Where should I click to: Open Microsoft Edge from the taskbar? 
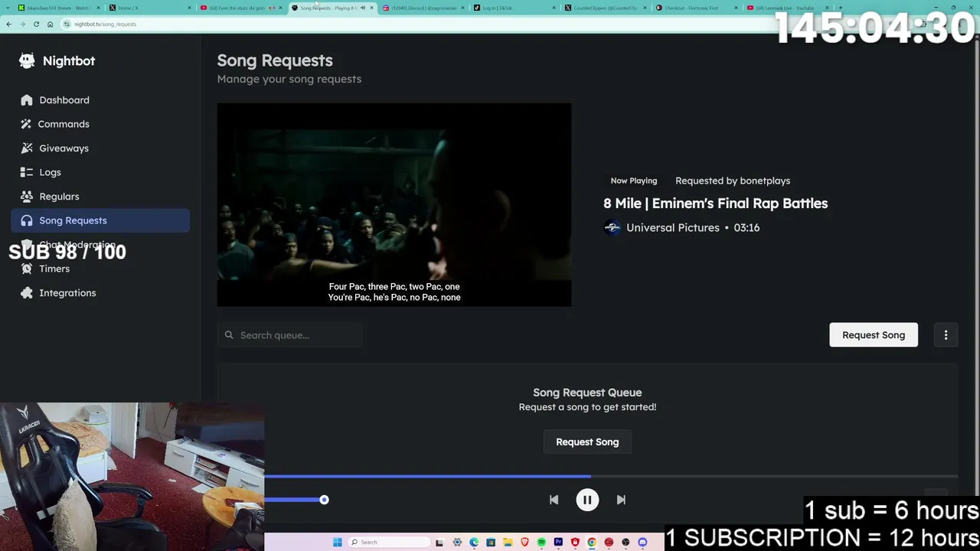[x=474, y=543]
